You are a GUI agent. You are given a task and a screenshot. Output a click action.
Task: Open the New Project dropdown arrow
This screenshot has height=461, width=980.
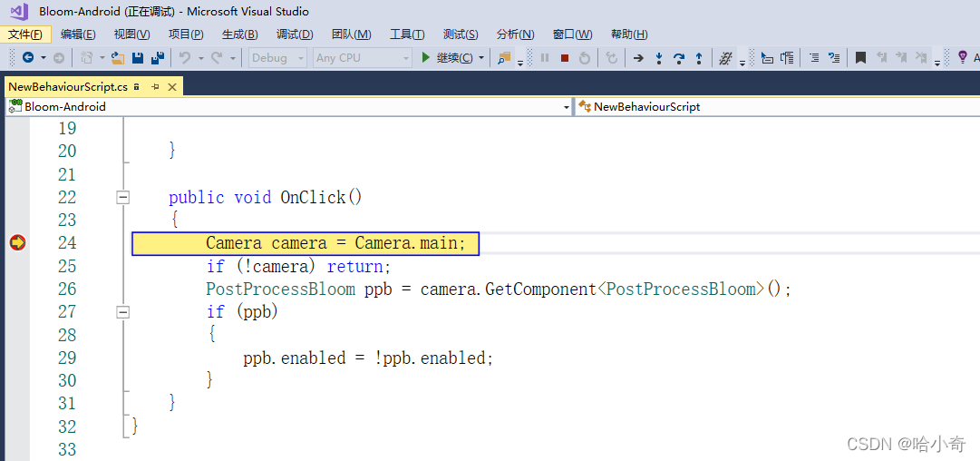102,57
